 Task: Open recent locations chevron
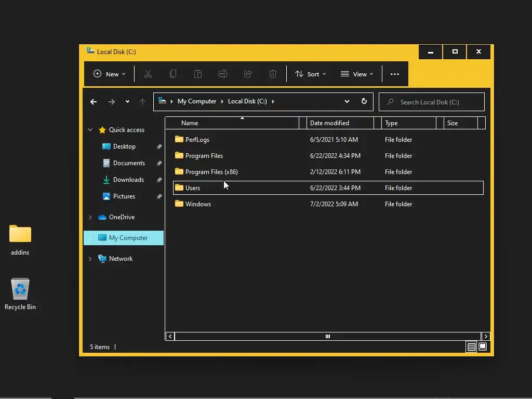(127, 101)
